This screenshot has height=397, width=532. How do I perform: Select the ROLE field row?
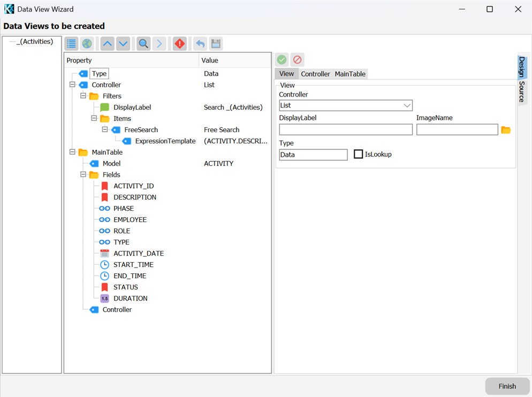pyautogui.click(x=122, y=231)
